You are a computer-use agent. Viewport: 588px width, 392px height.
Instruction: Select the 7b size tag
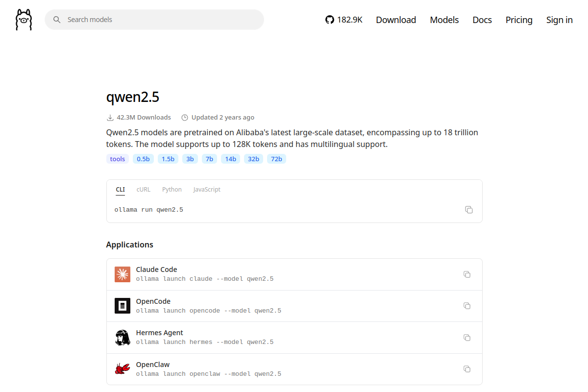(x=209, y=159)
